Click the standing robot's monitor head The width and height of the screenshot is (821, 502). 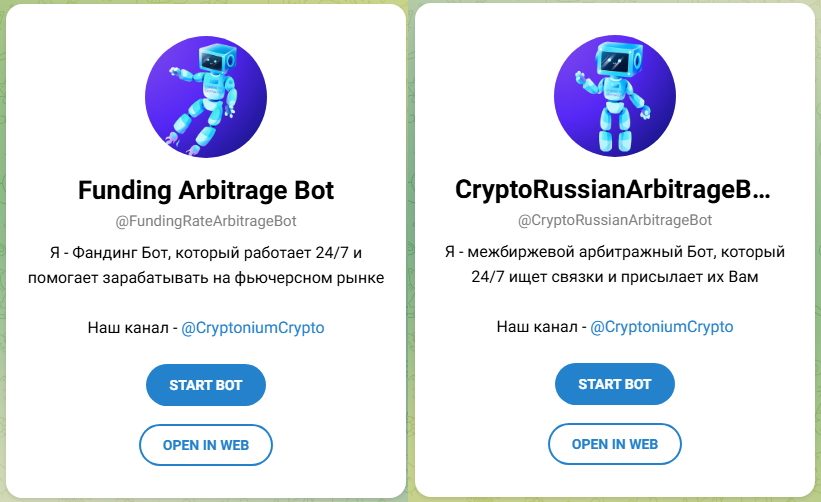619,59
